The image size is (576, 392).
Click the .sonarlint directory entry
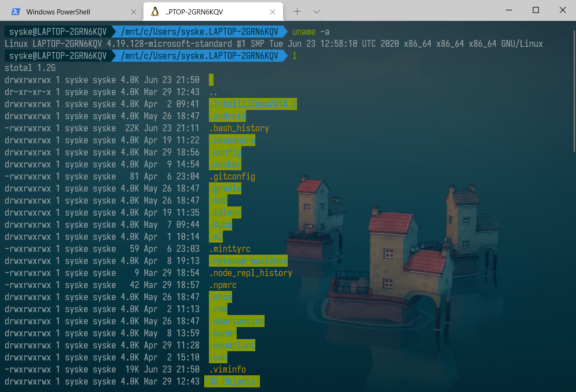pyautogui.click(x=232, y=345)
